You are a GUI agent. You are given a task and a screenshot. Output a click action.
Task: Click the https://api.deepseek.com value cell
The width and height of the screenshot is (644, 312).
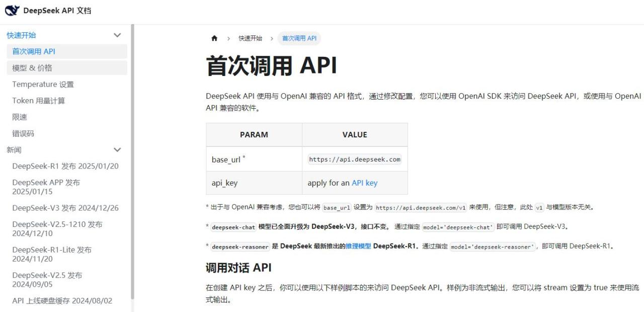coord(355,160)
